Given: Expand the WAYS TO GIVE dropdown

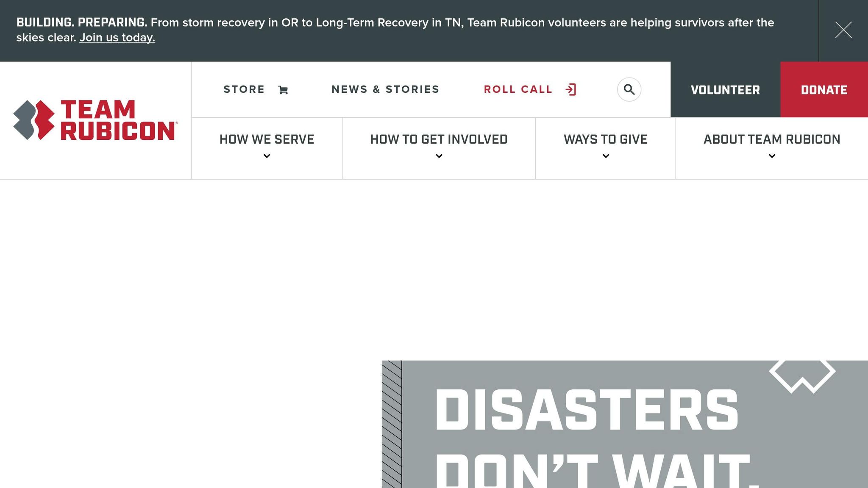Looking at the screenshot, I should click(x=605, y=156).
